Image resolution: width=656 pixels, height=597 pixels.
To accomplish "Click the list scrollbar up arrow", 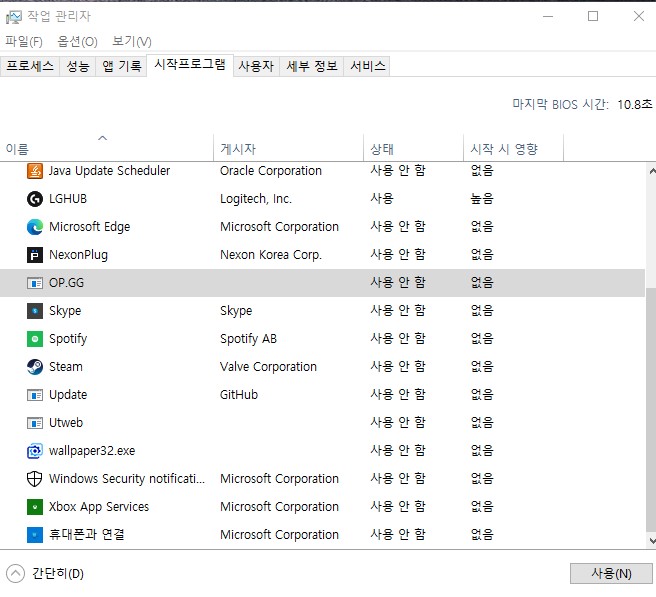I will tap(651, 171).
